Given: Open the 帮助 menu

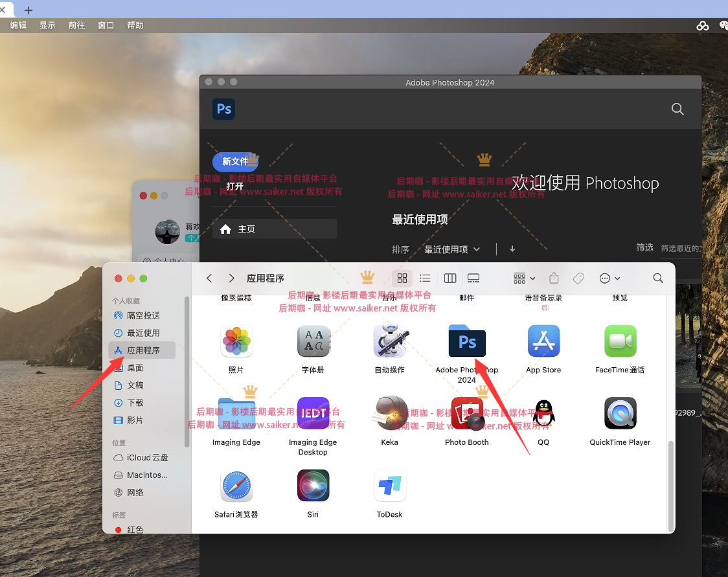Looking at the screenshot, I should pyautogui.click(x=135, y=25).
